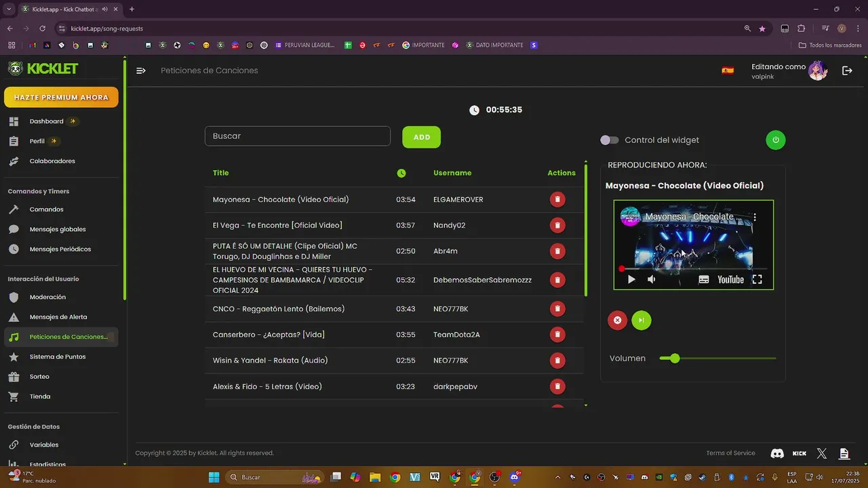Click the browser address bar
This screenshot has width=868, height=488.
(x=400, y=28)
